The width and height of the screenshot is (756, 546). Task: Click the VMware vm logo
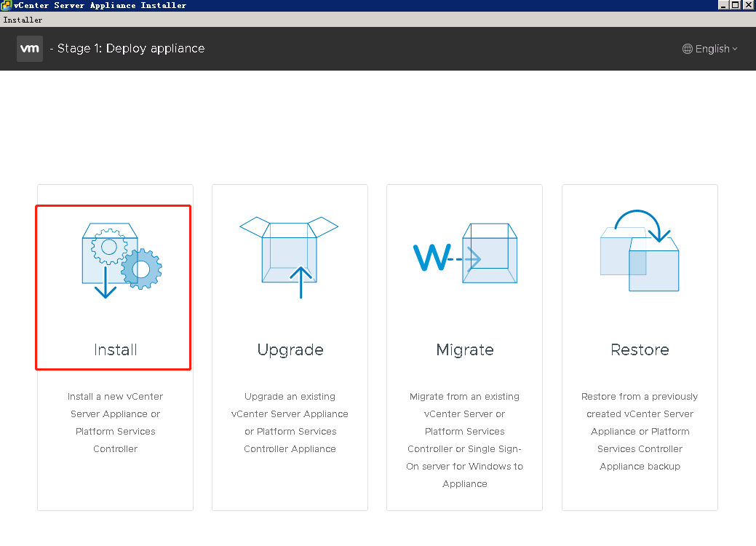[x=30, y=49]
